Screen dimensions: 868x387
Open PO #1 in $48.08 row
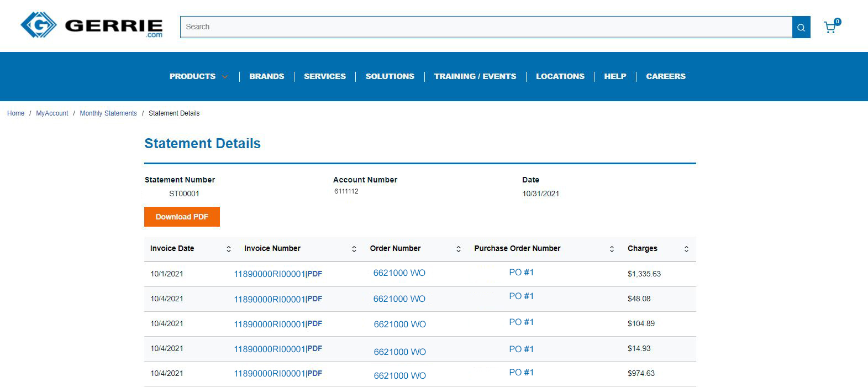522,296
